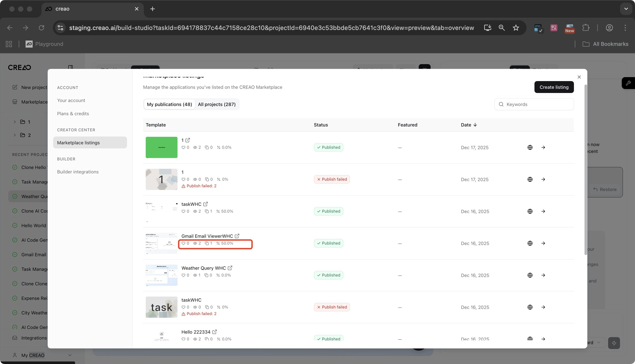Open Plans & credits settings section
This screenshot has height=364, width=635.
pyautogui.click(x=73, y=113)
